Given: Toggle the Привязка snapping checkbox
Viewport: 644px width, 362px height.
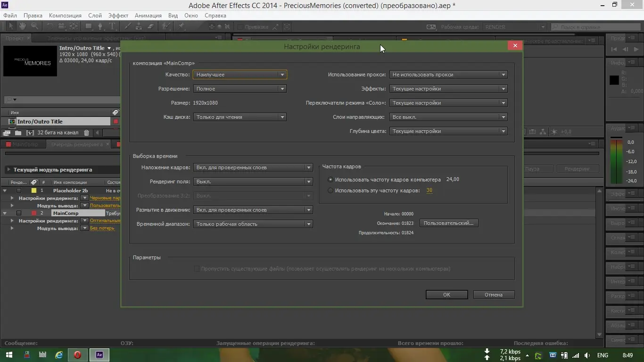Looking at the screenshot, I should coord(240,27).
